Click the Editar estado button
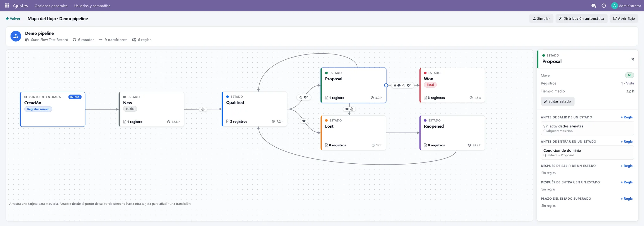644x226 pixels. [557, 101]
